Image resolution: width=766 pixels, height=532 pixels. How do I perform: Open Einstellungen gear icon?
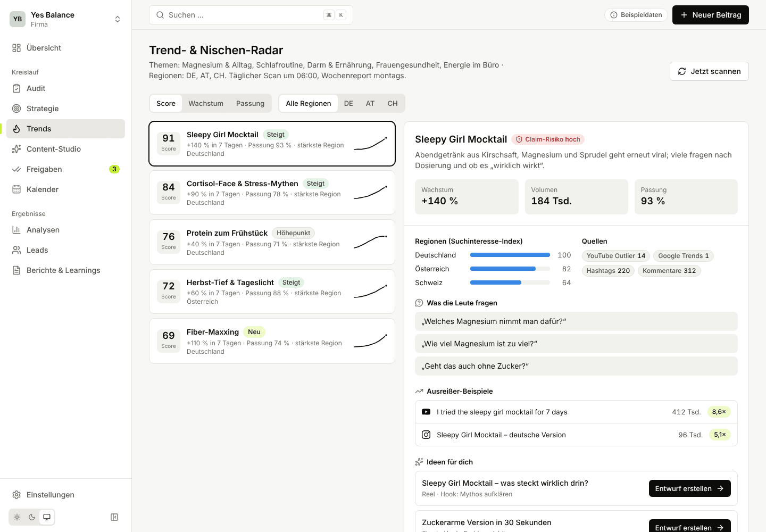tap(16, 495)
